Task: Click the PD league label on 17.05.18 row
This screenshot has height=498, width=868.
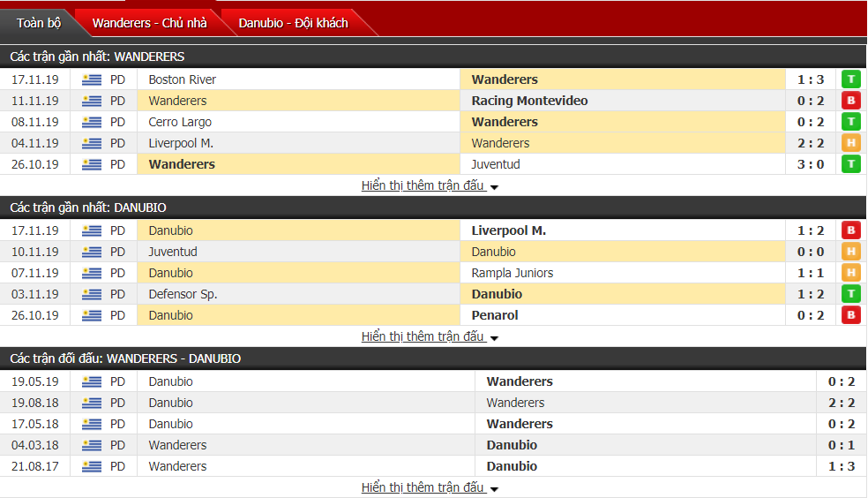Action: pyautogui.click(x=117, y=424)
